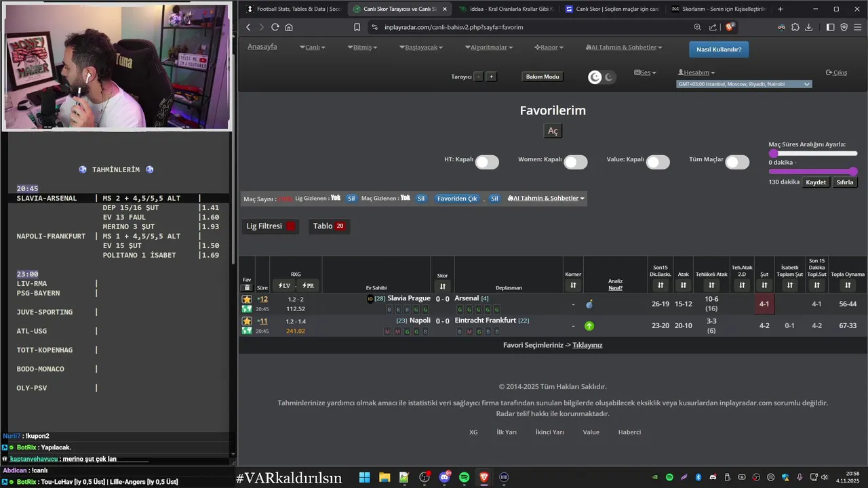This screenshot has width=868, height=488.
Task: Open Spotify from the taskbar
Action: [x=464, y=477]
